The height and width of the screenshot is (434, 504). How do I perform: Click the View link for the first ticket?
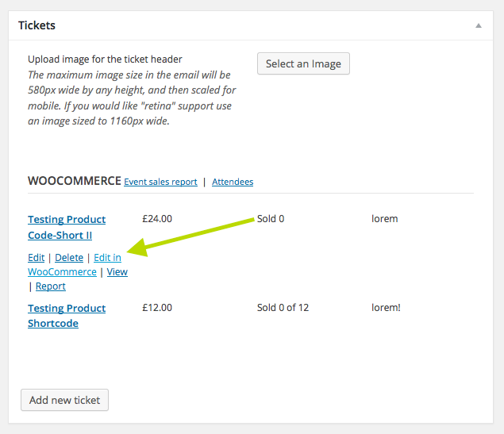point(117,272)
